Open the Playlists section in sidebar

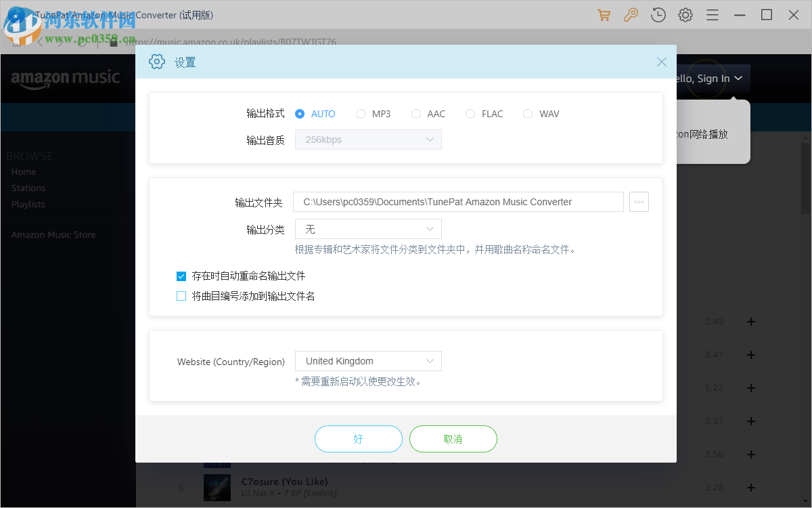[x=28, y=204]
